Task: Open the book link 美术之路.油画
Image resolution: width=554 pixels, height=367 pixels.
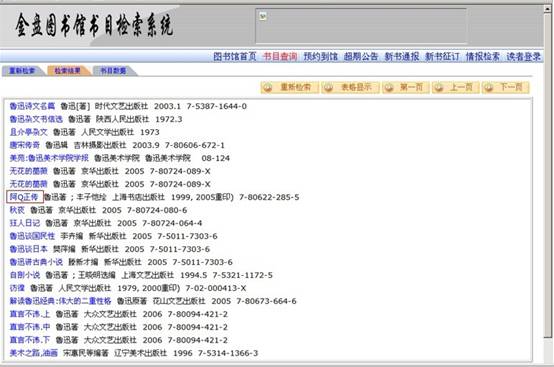Action: tap(34, 353)
